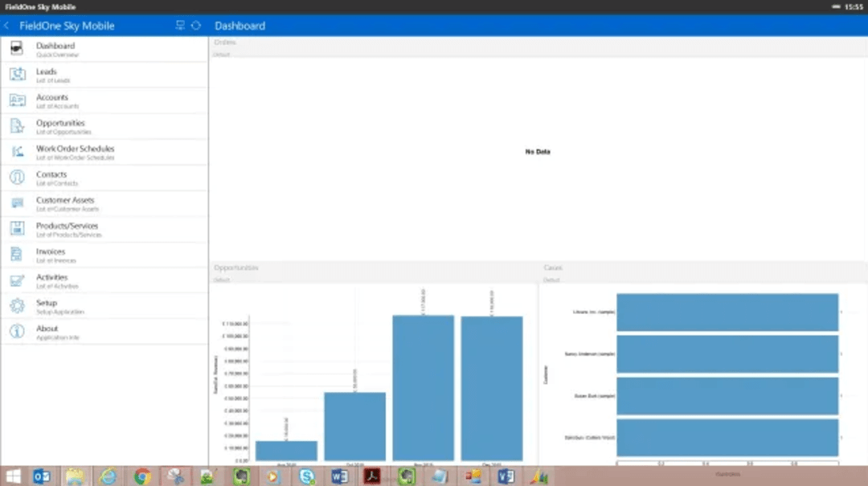This screenshot has height=486, width=868.
Task: Open the Default selector under Opportunities chart
Action: pos(221,280)
